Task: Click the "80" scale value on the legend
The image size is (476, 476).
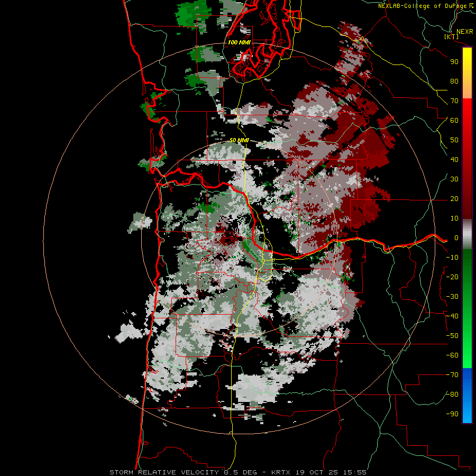Action: (x=454, y=81)
